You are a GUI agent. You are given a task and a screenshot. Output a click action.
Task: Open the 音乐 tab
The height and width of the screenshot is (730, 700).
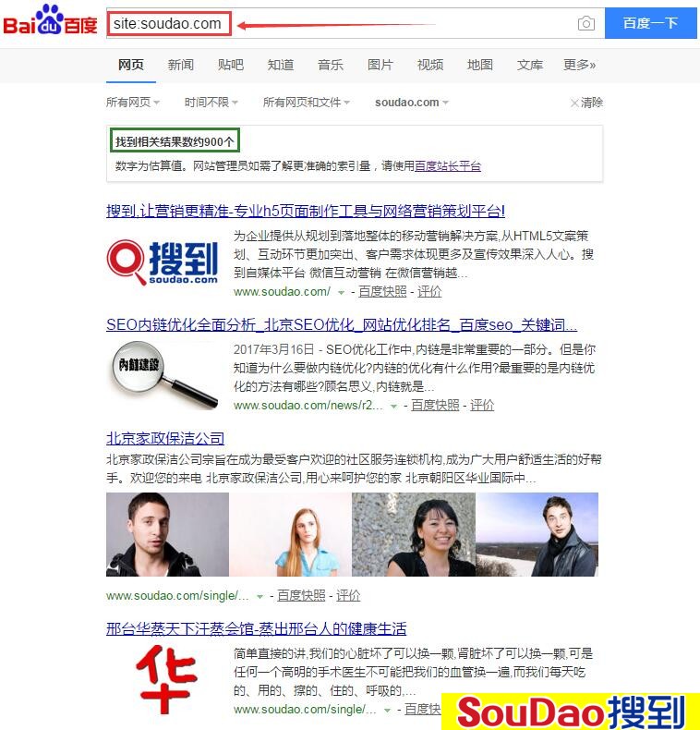(x=331, y=65)
